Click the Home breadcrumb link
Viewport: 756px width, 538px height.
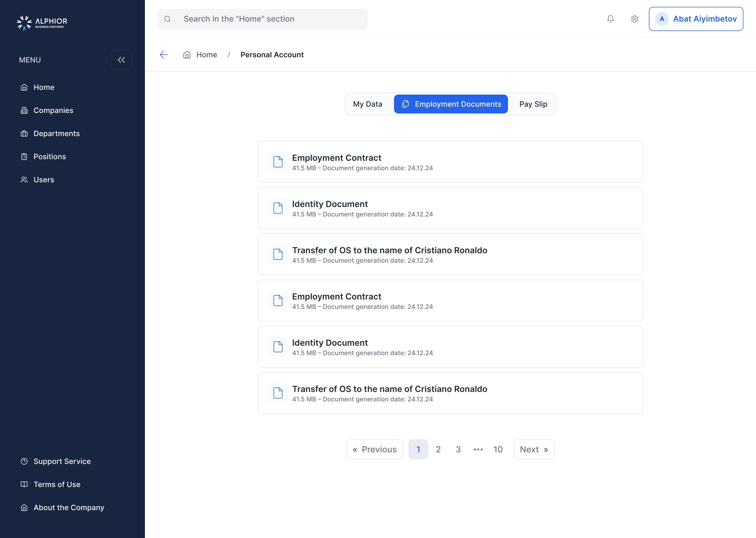(207, 55)
